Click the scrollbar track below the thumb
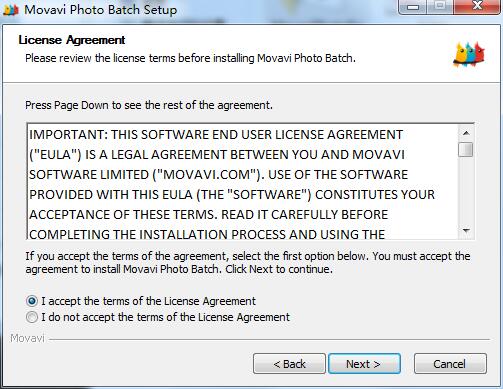This screenshot has width=503, height=389. 466,190
